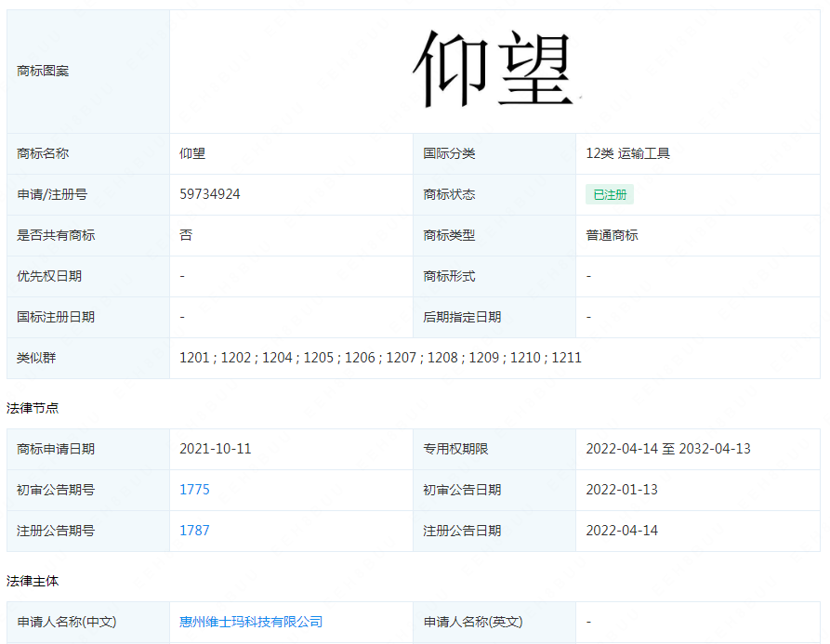Viewport: 830px width, 644px height.
Task: Click the trademark name value 仰望
Action: tap(192, 153)
